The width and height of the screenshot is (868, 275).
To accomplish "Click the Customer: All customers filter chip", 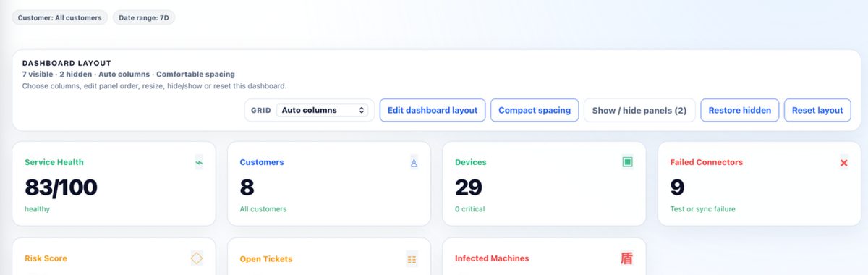I will point(60,17).
